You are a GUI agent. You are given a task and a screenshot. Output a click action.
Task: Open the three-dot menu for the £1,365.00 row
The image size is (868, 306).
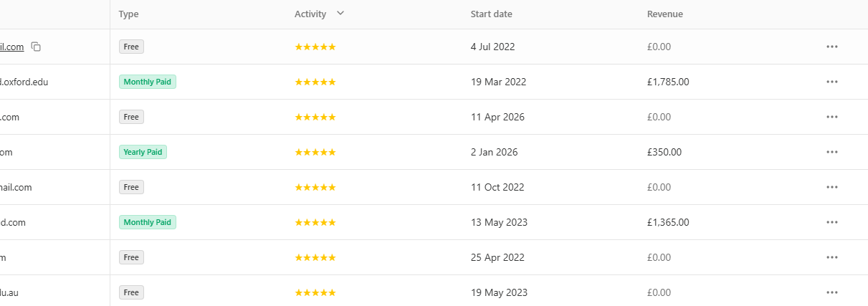click(832, 222)
